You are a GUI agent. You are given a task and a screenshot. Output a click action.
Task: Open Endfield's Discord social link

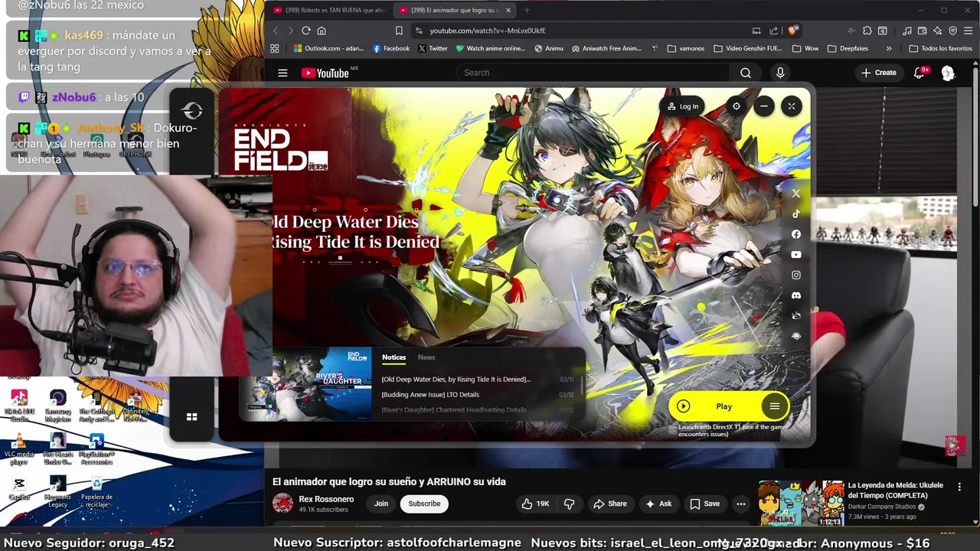click(796, 295)
